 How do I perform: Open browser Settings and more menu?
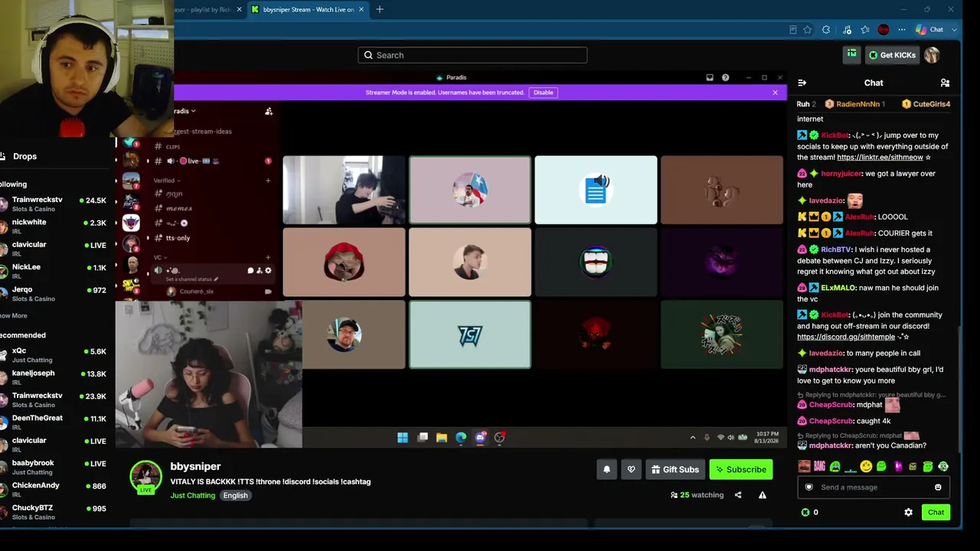click(x=901, y=30)
